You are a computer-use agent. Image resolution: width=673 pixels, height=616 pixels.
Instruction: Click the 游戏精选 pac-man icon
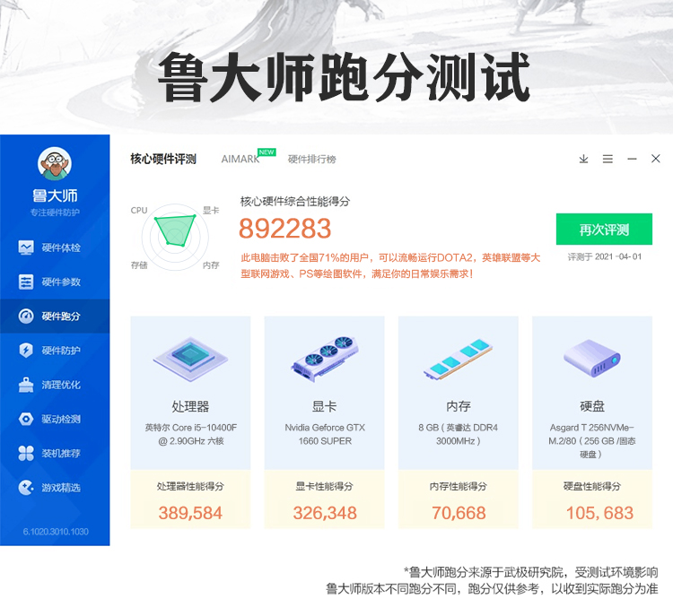(26, 488)
